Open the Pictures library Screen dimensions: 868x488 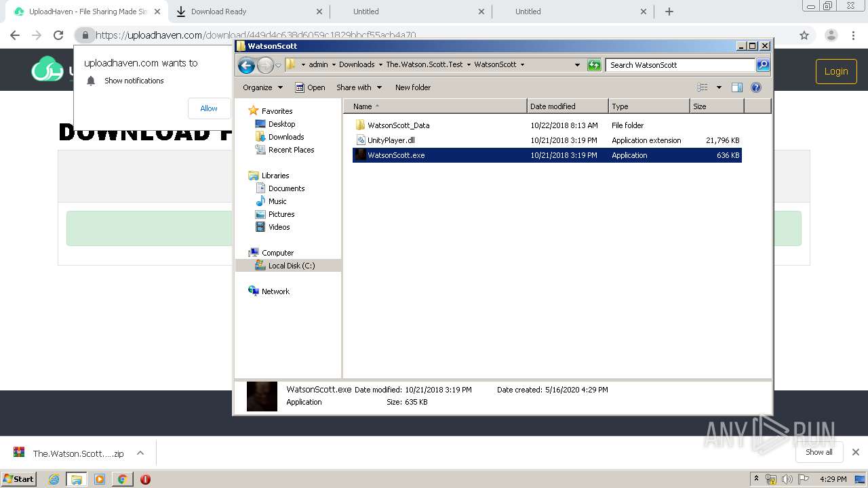[x=281, y=214]
